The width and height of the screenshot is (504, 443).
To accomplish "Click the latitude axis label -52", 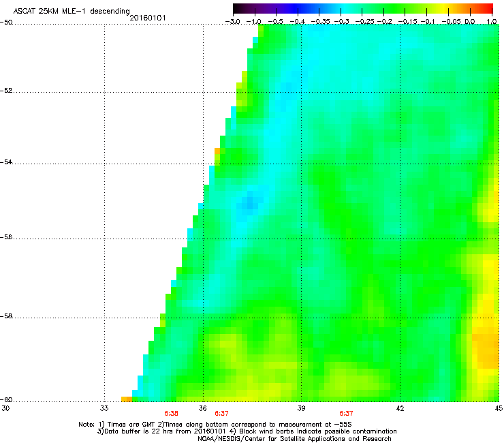I will pyautogui.click(x=6, y=91).
